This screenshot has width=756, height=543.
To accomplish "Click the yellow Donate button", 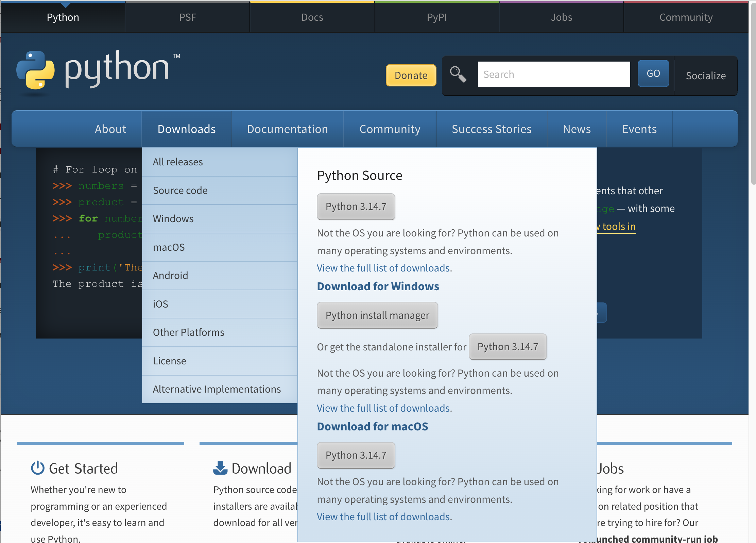I will pyautogui.click(x=411, y=75).
